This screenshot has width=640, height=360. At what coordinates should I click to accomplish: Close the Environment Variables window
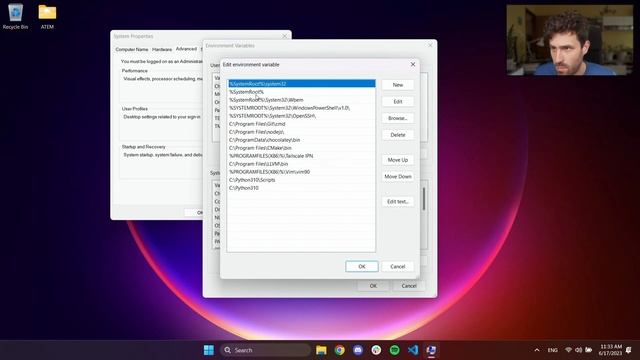tap(430, 45)
